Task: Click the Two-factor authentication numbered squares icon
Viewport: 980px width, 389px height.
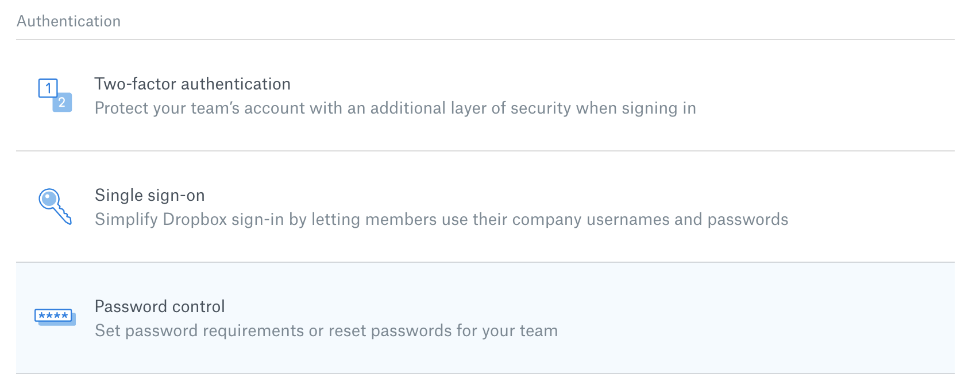Action: point(55,95)
